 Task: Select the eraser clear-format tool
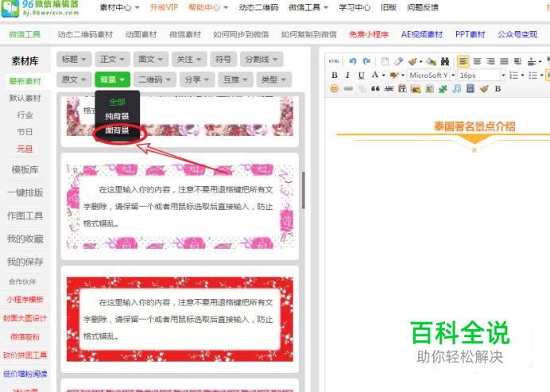coord(398,61)
